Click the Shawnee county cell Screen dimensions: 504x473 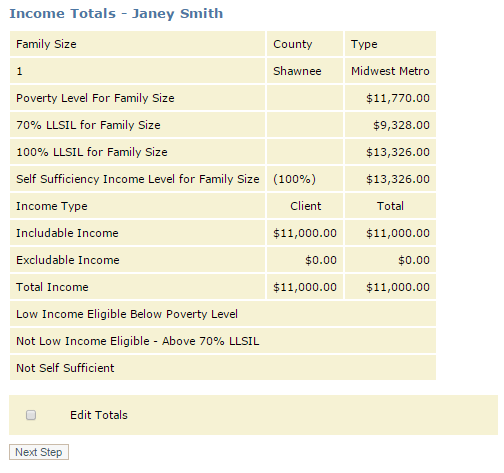[305, 71]
